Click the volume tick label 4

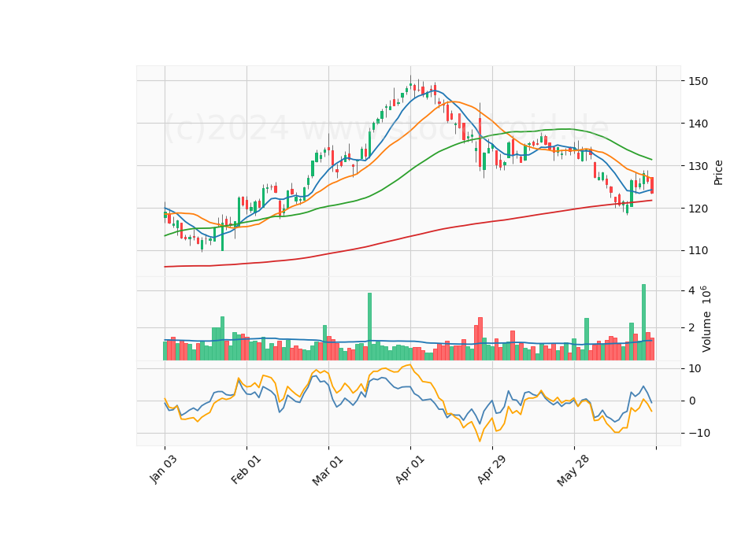tap(691, 290)
